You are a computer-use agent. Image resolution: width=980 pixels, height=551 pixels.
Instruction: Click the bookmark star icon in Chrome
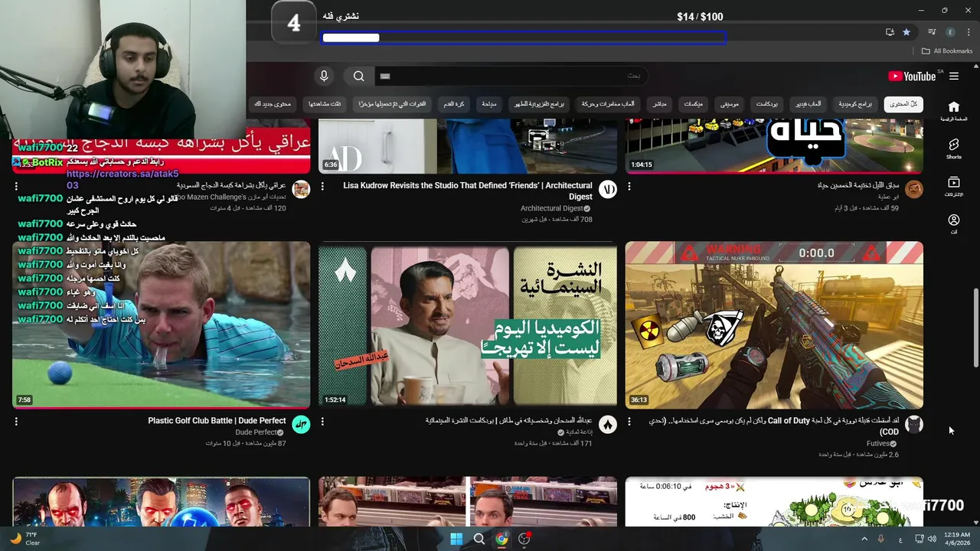906,32
